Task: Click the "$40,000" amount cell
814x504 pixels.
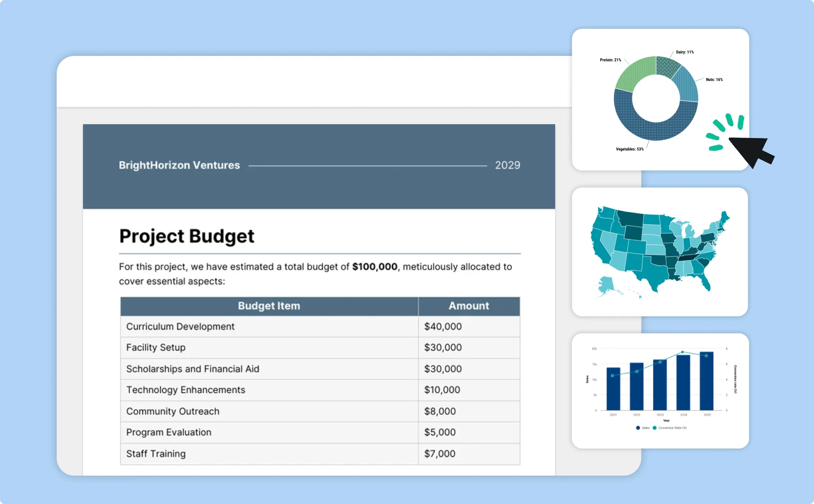Action: [469, 326]
